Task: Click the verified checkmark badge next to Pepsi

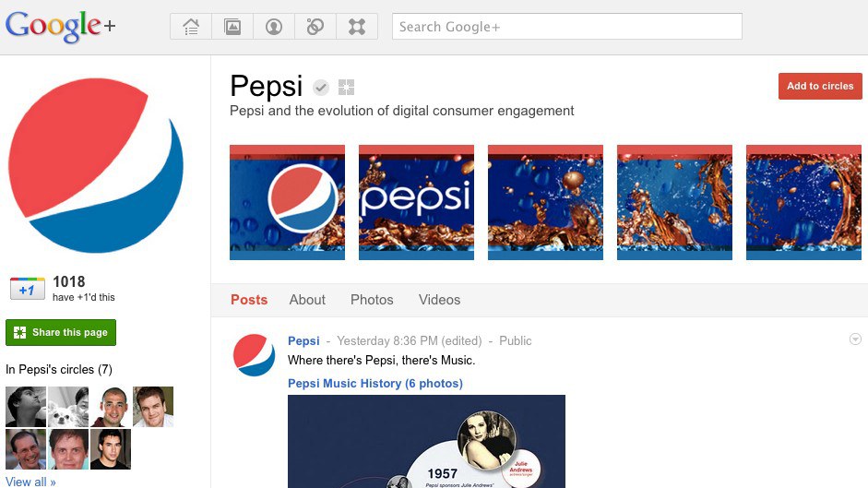Action: pos(321,88)
